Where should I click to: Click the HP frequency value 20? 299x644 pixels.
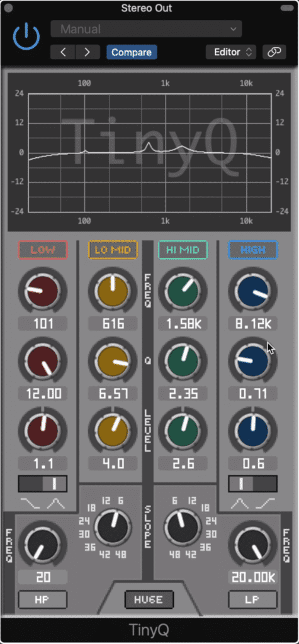[x=43, y=577]
